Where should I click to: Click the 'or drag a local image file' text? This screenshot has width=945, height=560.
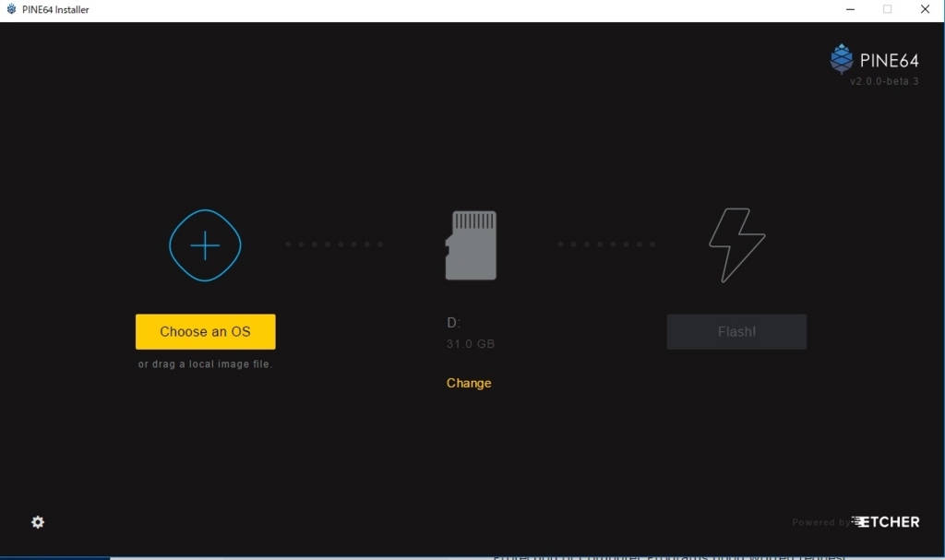(x=205, y=364)
